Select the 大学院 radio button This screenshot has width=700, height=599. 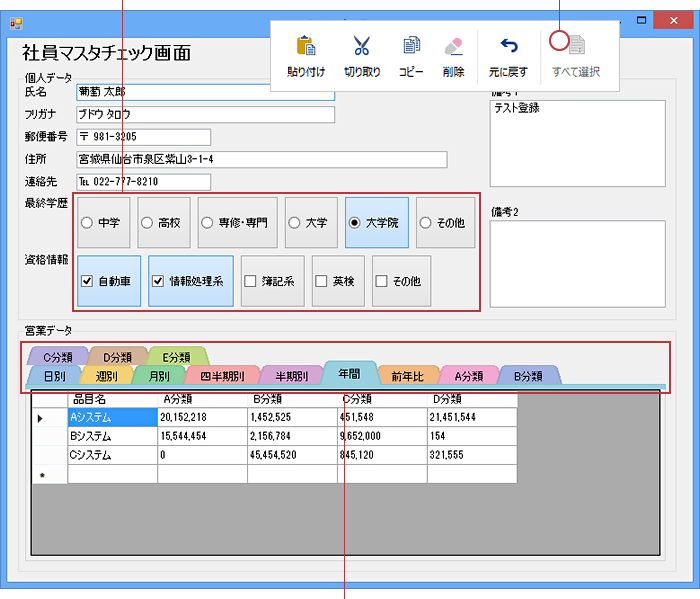(354, 223)
